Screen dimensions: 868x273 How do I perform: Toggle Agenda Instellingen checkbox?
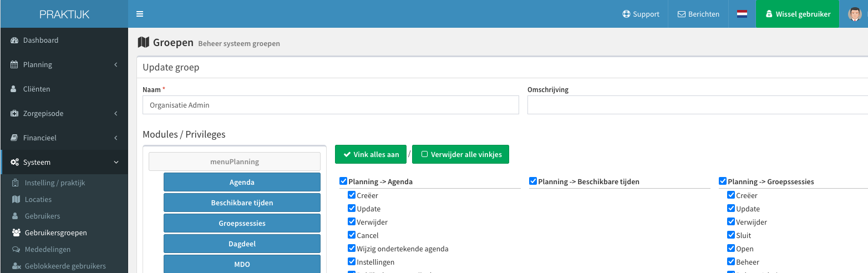tap(352, 262)
